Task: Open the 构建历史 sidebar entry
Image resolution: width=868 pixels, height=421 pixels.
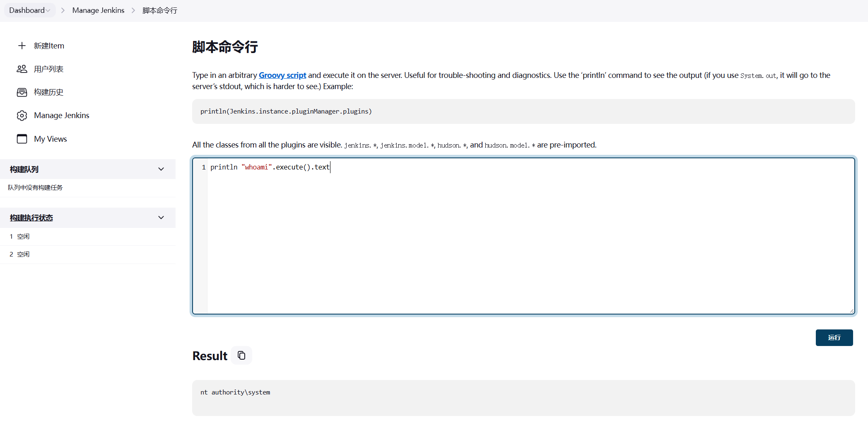Action: (x=48, y=92)
